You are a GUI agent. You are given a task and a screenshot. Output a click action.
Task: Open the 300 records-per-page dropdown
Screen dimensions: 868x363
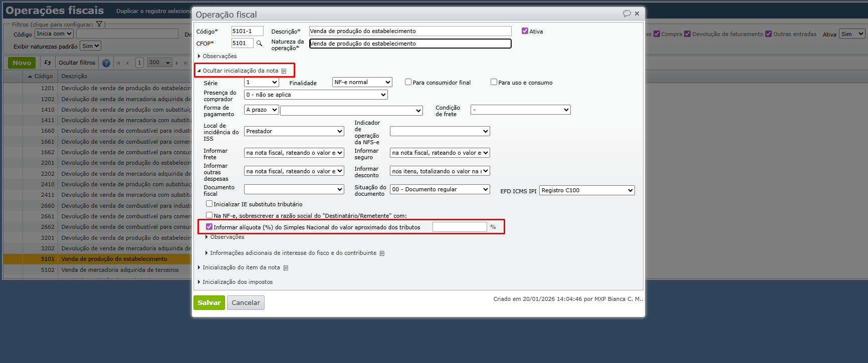159,63
